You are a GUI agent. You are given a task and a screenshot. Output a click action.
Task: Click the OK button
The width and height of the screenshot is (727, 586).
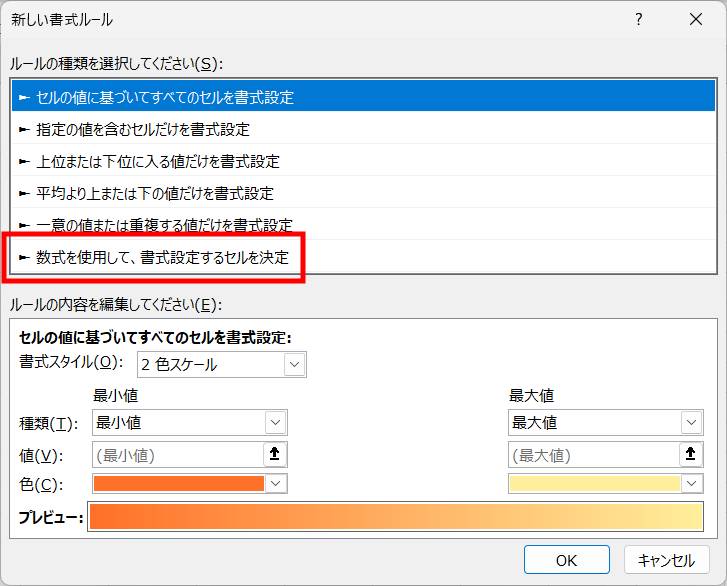[x=567, y=560]
